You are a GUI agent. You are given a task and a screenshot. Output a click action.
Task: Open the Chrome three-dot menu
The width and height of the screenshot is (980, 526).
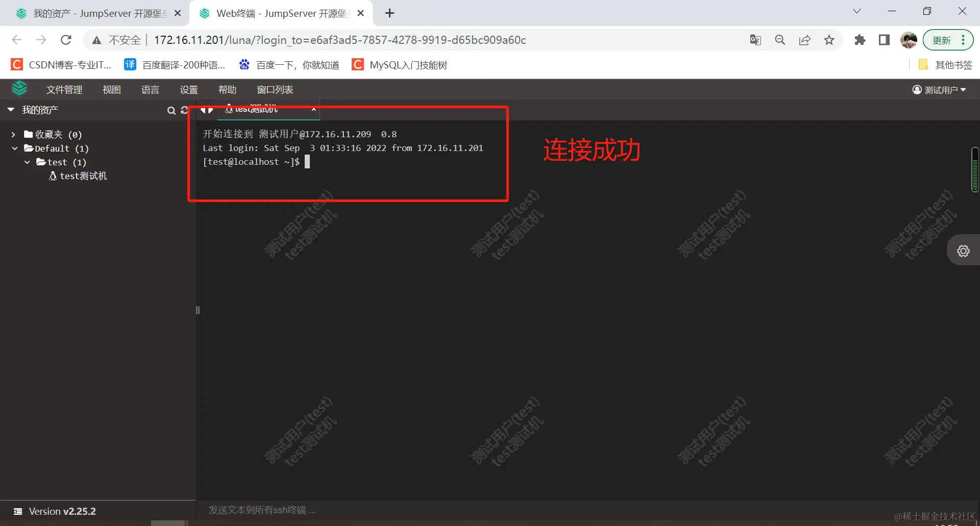coord(963,40)
